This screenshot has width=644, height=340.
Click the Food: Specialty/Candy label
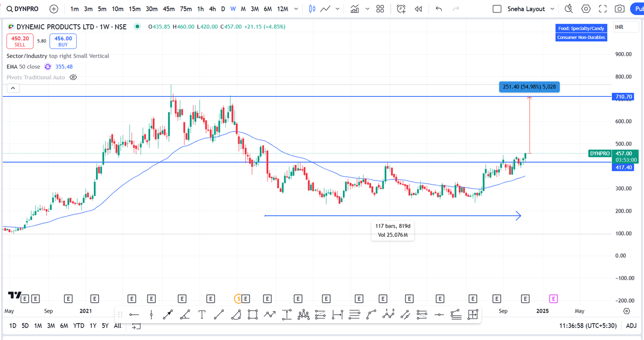[x=581, y=28]
